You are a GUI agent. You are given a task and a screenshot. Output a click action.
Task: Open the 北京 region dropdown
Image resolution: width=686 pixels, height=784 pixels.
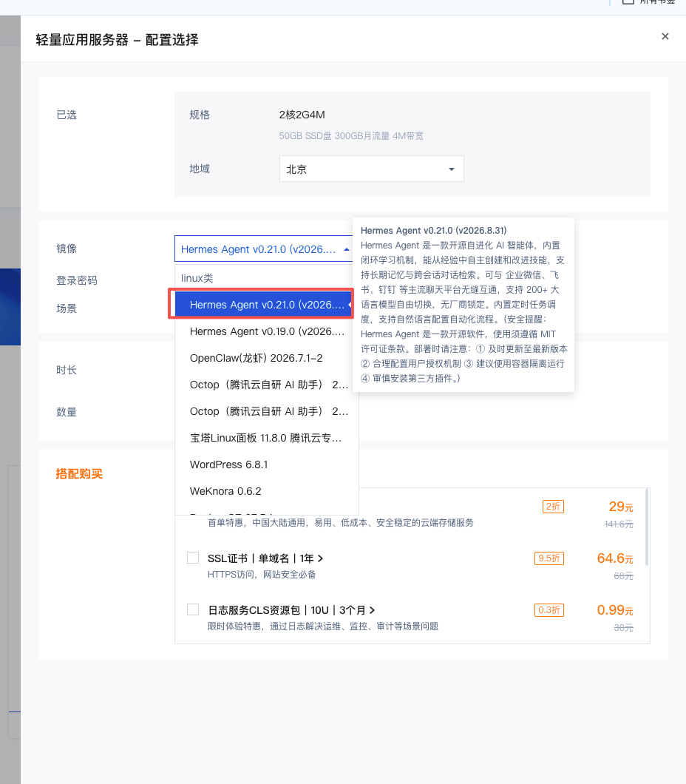371,169
